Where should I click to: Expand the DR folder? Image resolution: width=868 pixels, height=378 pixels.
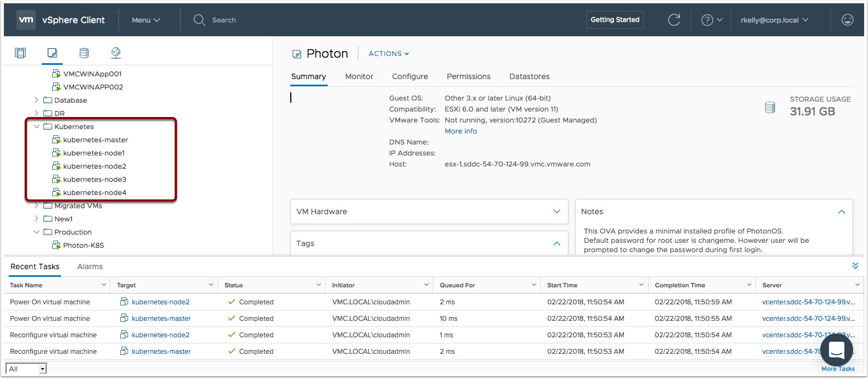click(x=36, y=113)
